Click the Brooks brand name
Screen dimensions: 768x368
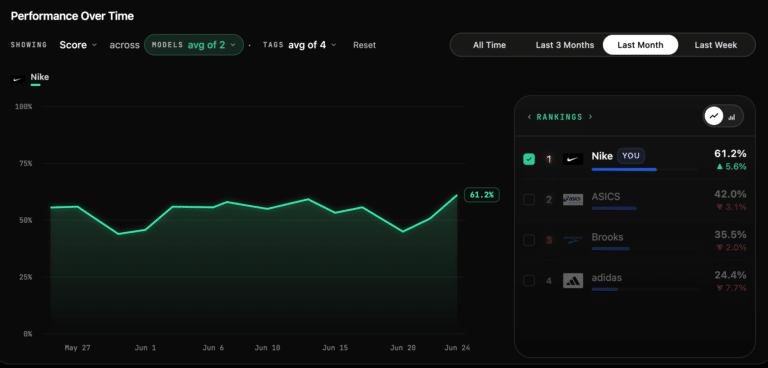[x=607, y=237]
